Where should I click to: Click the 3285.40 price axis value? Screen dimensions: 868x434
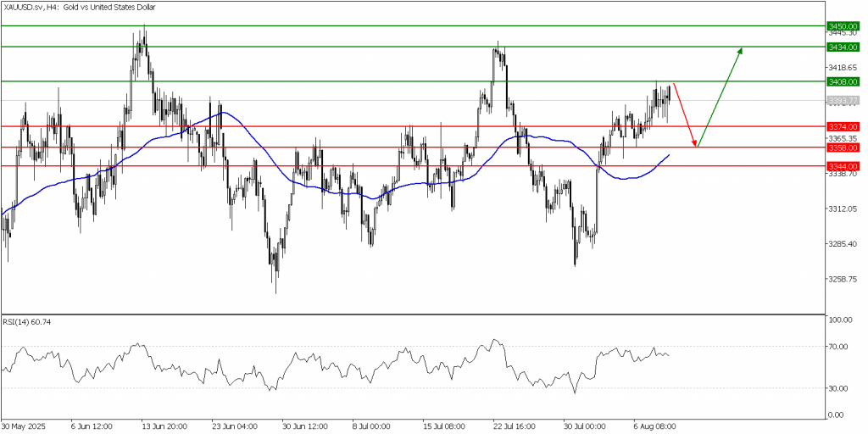(x=842, y=244)
